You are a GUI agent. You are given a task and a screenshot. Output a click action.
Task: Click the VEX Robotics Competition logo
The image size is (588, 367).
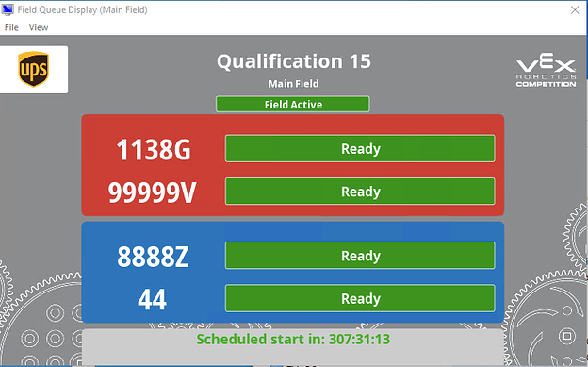(546, 70)
